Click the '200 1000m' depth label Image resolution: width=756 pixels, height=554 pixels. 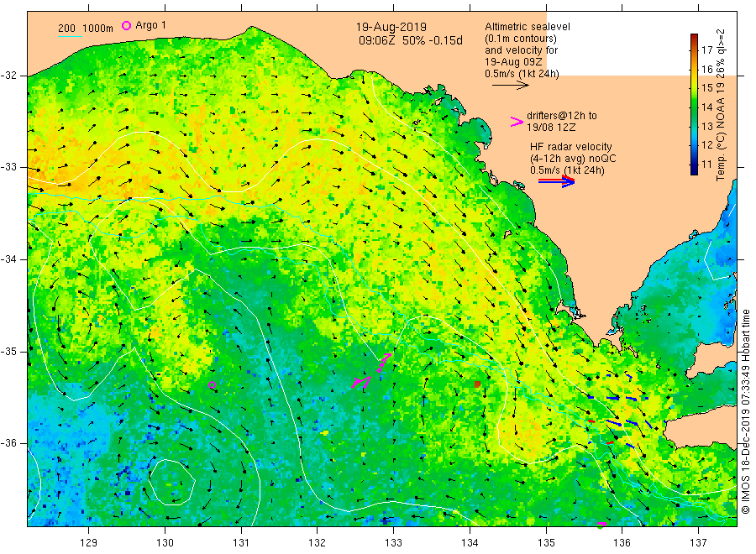click(86, 29)
